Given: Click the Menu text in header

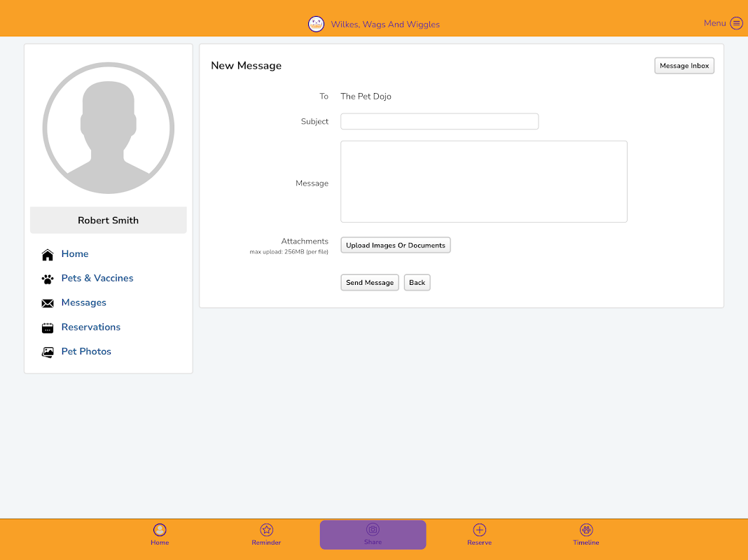Looking at the screenshot, I should tap(714, 23).
